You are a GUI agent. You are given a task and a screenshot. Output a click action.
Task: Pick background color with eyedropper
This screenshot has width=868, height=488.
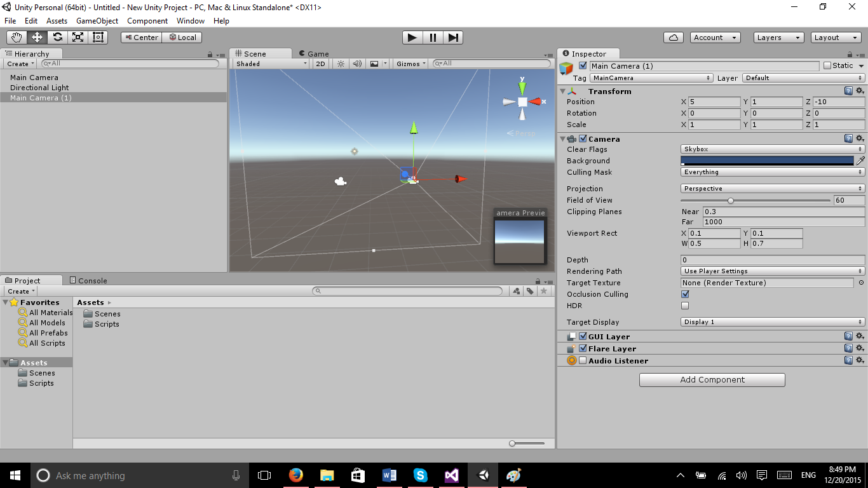click(x=860, y=161)
